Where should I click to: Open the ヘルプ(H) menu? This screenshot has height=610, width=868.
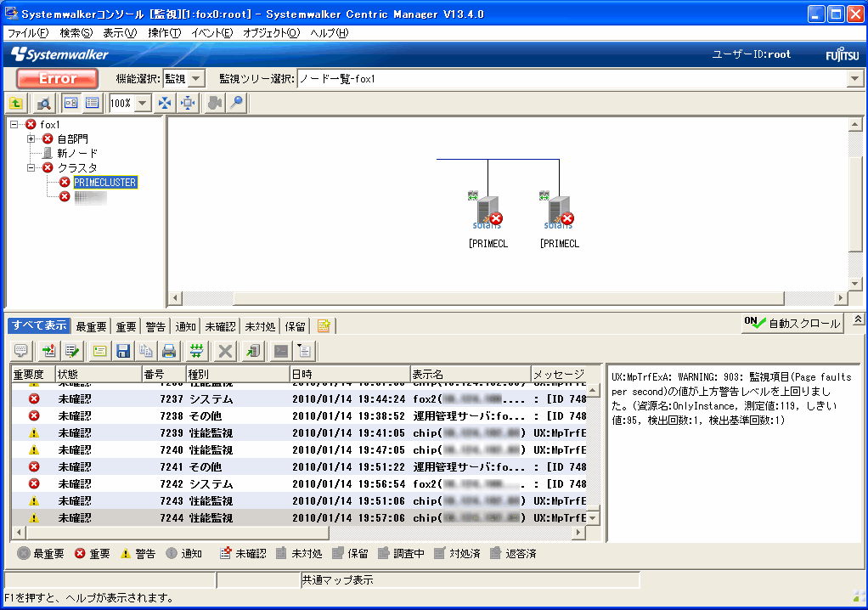point(330,32)
